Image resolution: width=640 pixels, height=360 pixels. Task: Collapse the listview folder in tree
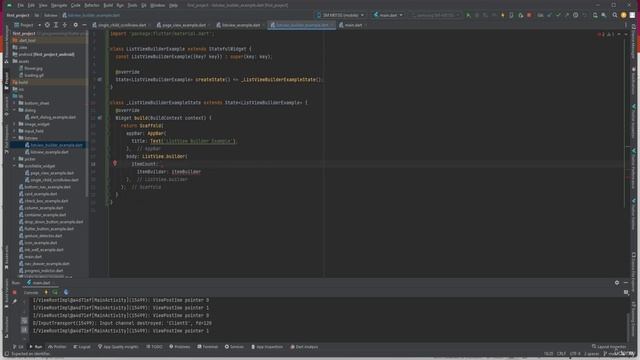click(15, 138)
